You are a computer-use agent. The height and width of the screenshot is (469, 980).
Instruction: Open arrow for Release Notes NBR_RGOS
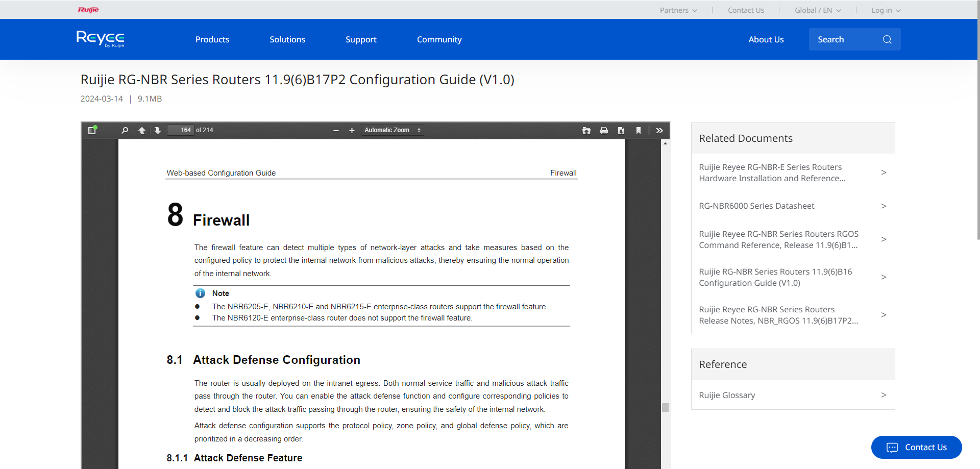click(x=884, y=315)
